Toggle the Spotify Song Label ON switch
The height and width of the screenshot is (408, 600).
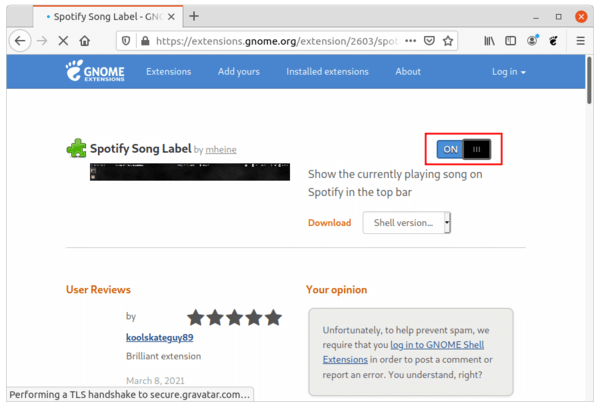463,149
